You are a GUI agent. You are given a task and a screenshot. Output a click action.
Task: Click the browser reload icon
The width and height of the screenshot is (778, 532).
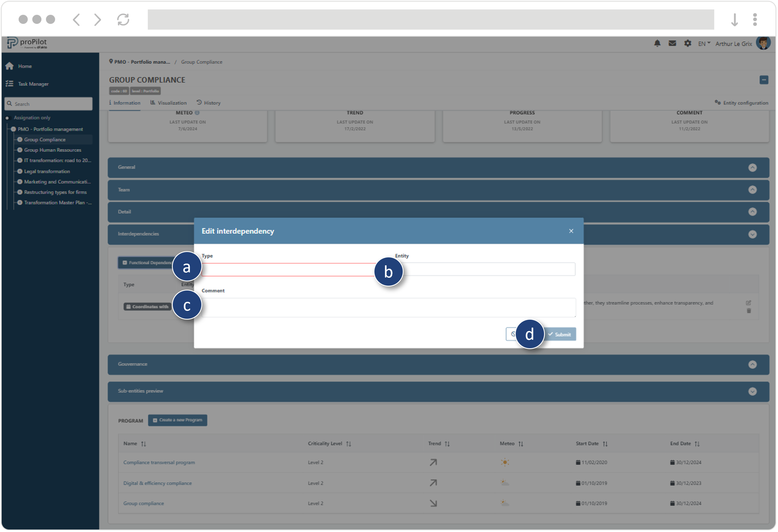click(123, 20)
